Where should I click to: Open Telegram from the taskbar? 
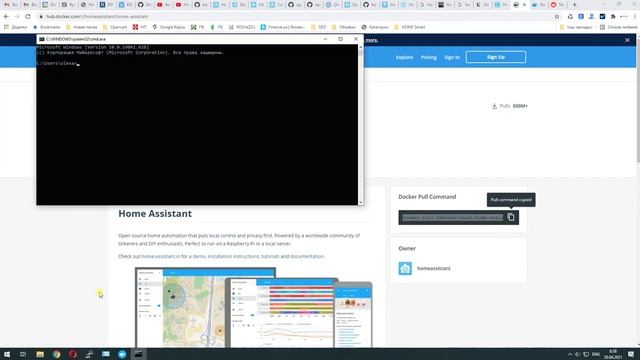122,354
